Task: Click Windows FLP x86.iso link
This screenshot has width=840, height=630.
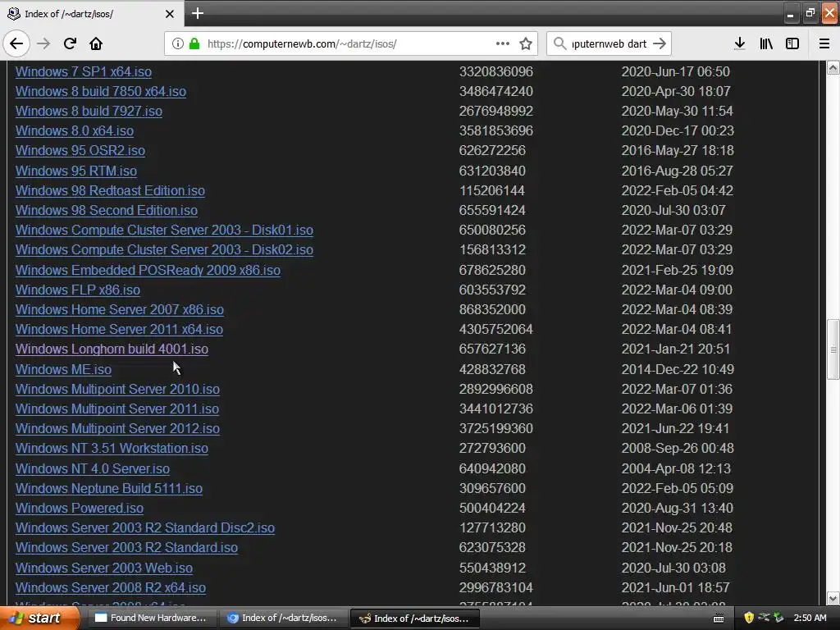Action: pyautogui.click(x=78, y=290)
